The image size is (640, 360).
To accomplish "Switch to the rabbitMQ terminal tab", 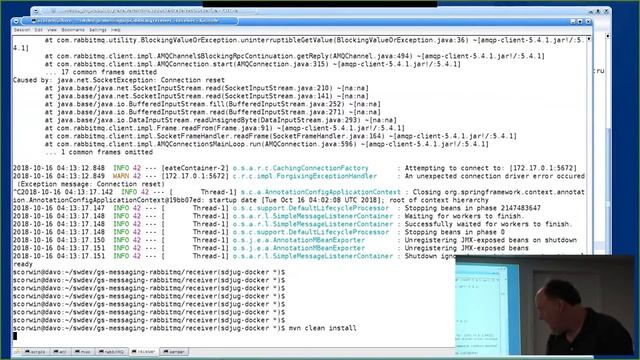I will (111, 352).
